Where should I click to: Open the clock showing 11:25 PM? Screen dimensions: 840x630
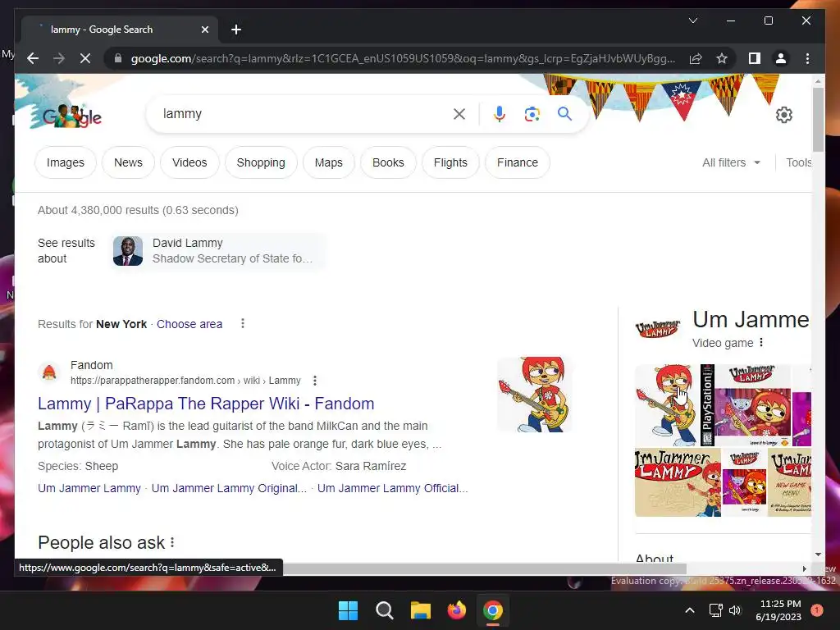pos(778,610)
